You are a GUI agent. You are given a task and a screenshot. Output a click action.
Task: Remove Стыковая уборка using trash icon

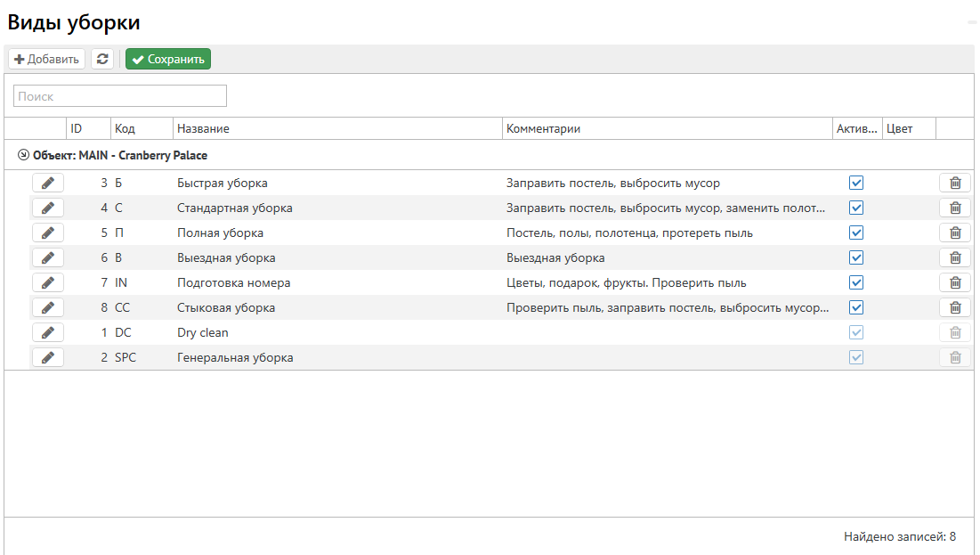955,307
